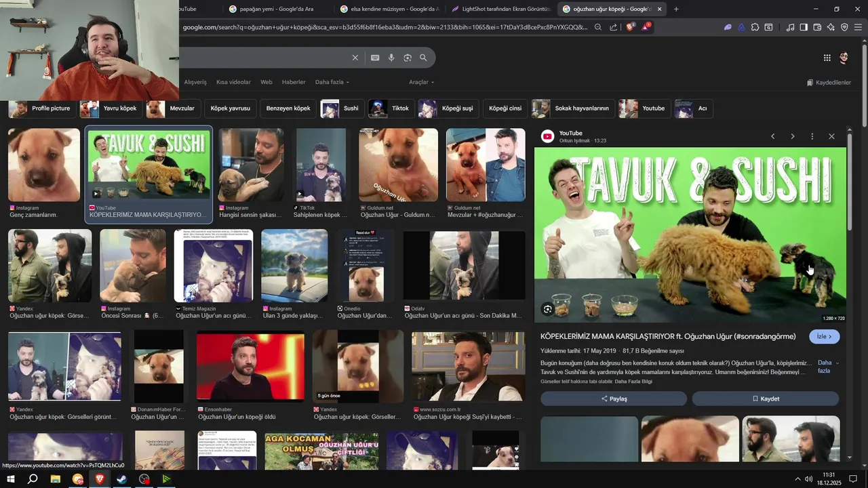Open the Steam taskbar app

click(x=121, y=479)
